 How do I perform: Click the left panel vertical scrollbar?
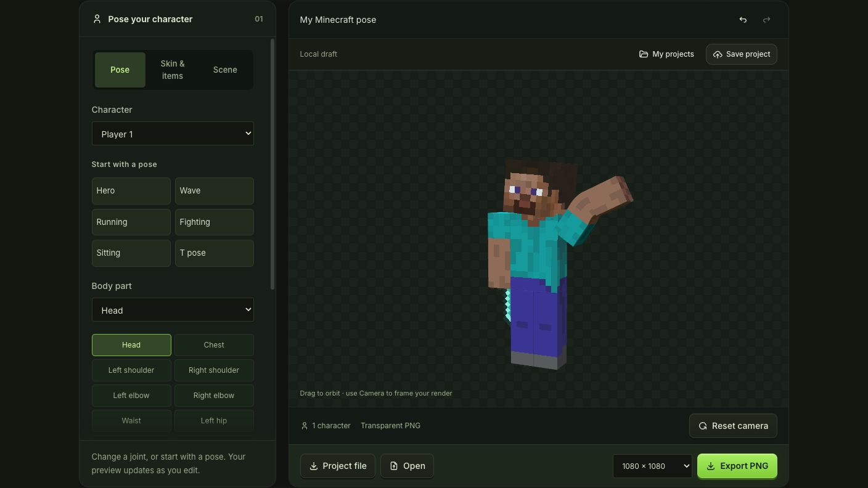tap(272, 164)
